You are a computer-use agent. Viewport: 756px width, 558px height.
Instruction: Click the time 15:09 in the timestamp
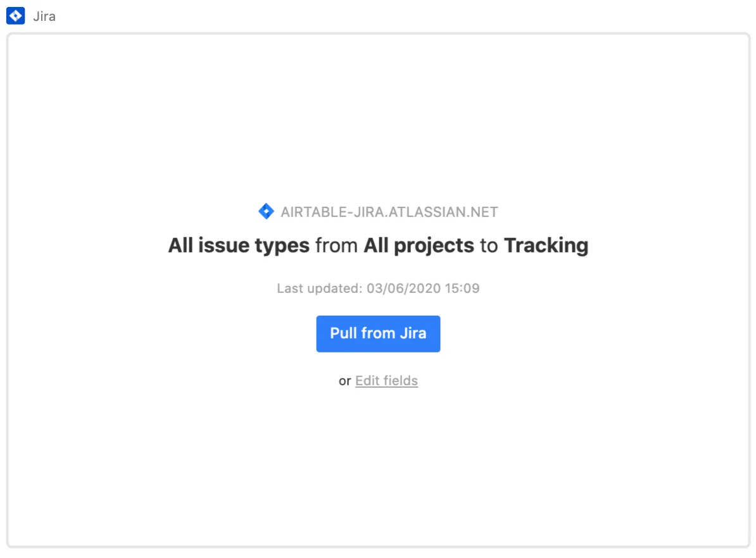click(462, 288)
